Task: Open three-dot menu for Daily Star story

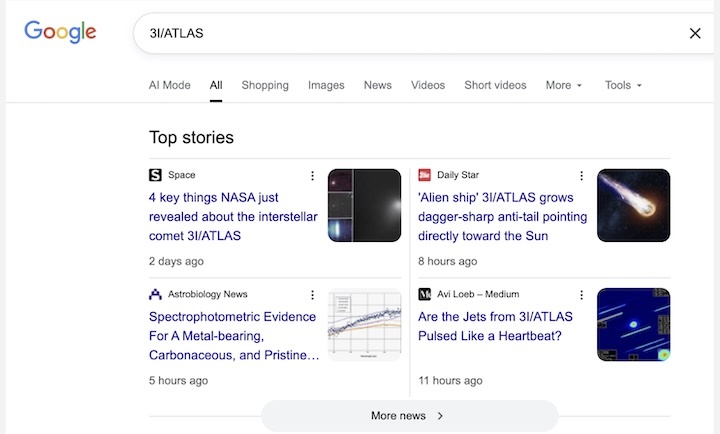Action: pos(581,175)
